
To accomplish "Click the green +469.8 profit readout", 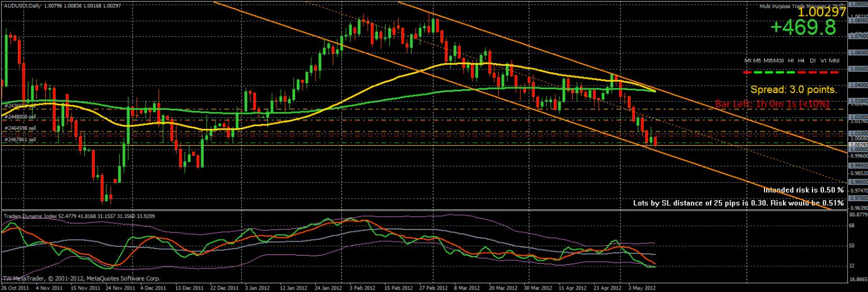I will (803, 28).
